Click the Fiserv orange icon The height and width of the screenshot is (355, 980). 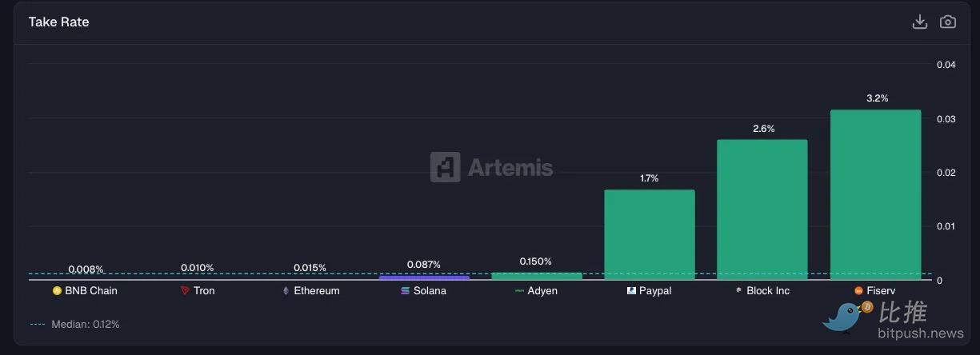point(858,291)
